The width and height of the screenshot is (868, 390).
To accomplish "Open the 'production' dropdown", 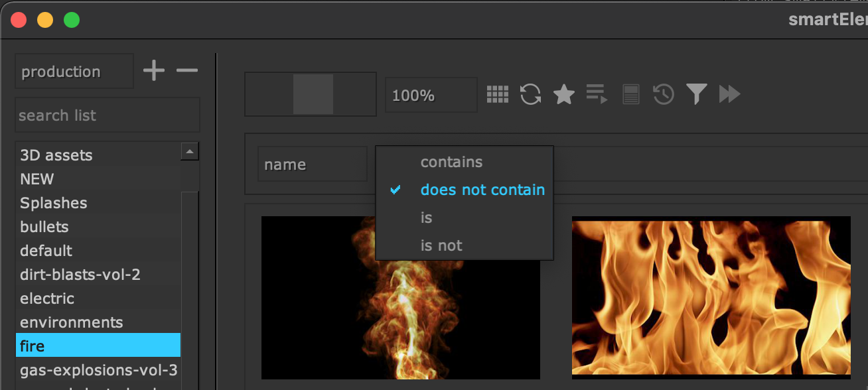I will [74, 72].
